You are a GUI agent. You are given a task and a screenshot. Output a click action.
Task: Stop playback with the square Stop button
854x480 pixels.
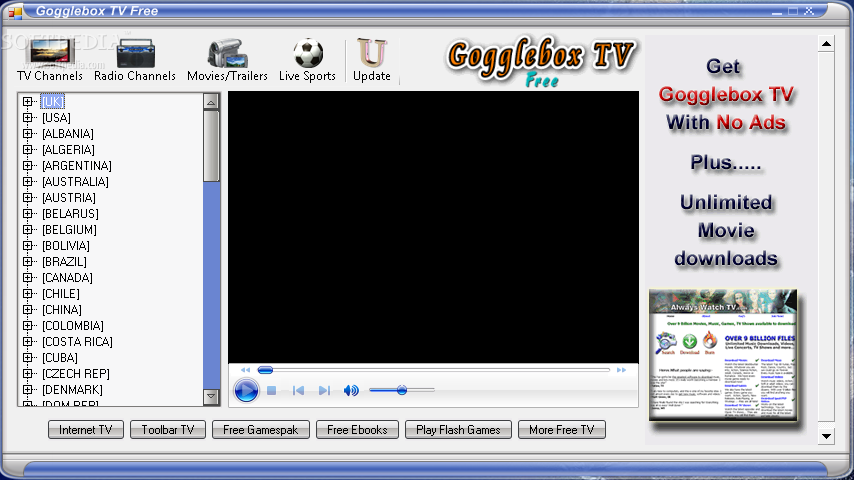click(272, 390)
